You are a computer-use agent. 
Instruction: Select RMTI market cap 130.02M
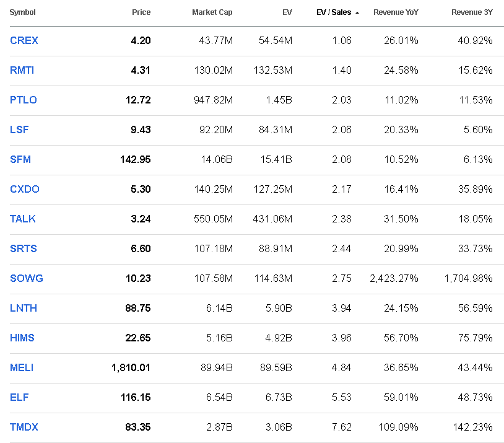(x=214, y=70)
